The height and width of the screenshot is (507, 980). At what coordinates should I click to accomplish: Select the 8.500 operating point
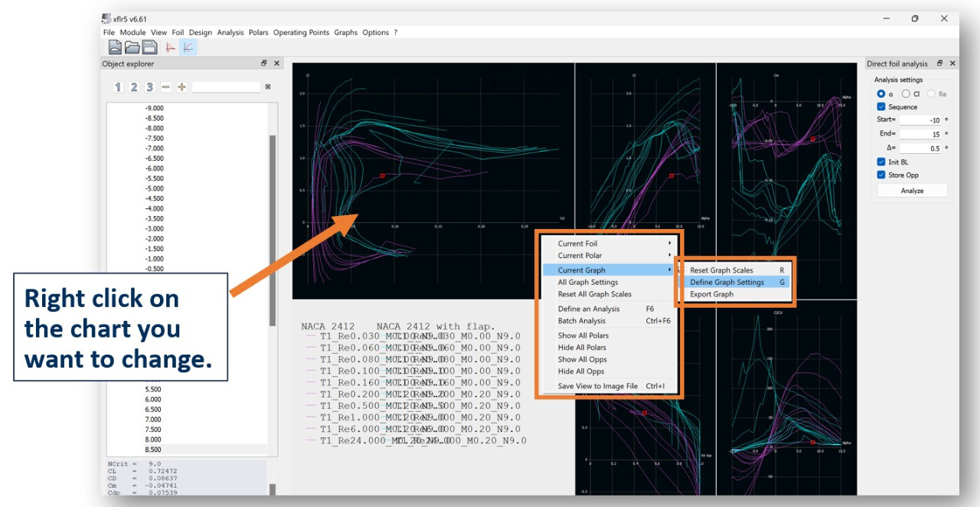[x=153, y=450]
